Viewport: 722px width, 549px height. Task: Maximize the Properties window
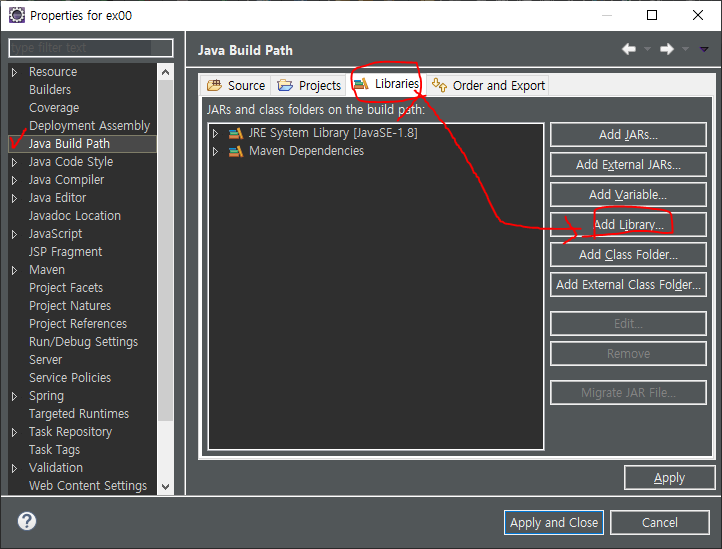pyautogui.click(x=652, y=15)
